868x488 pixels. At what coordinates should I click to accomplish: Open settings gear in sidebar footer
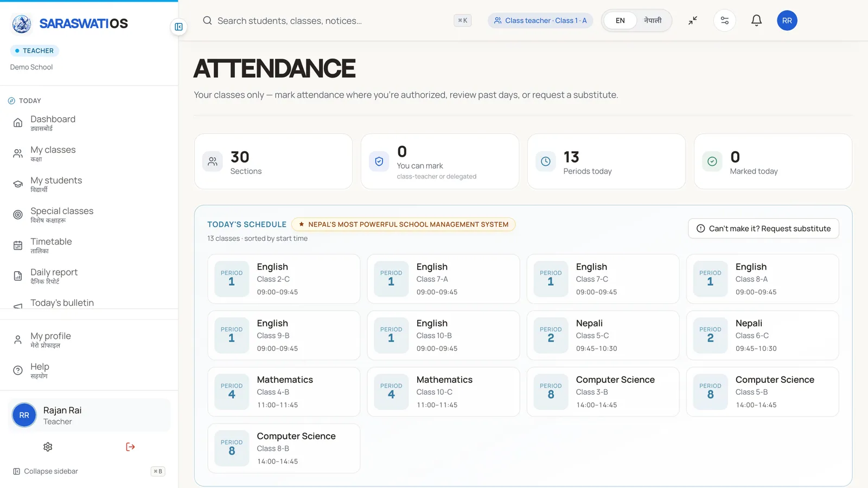click(48, 447)
